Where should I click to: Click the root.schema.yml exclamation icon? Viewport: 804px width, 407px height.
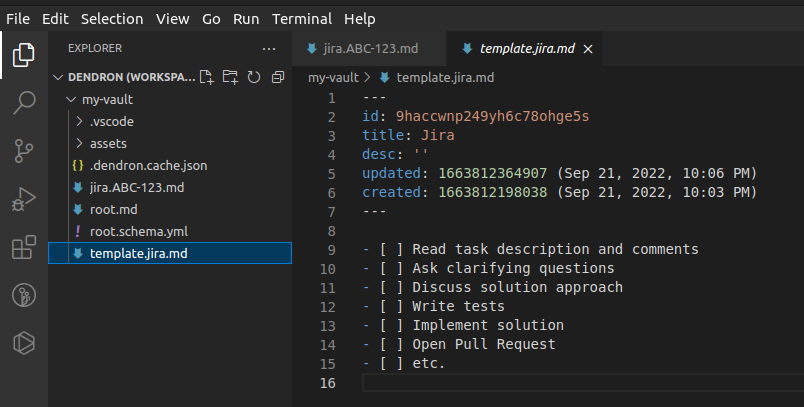(x=78, y=231)
